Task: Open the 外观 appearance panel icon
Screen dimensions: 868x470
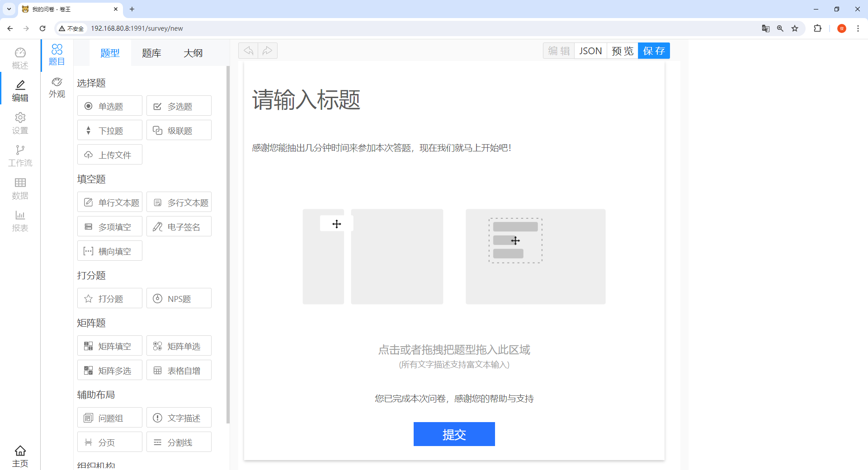Action: coord(57,88)
